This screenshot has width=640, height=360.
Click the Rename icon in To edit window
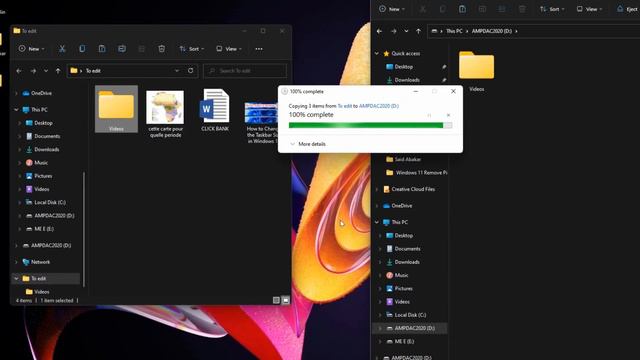click(x=122, y=49)
